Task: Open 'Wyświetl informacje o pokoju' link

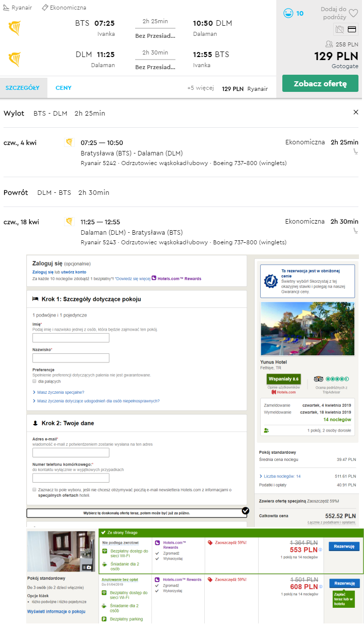Action: click(56, 611)
